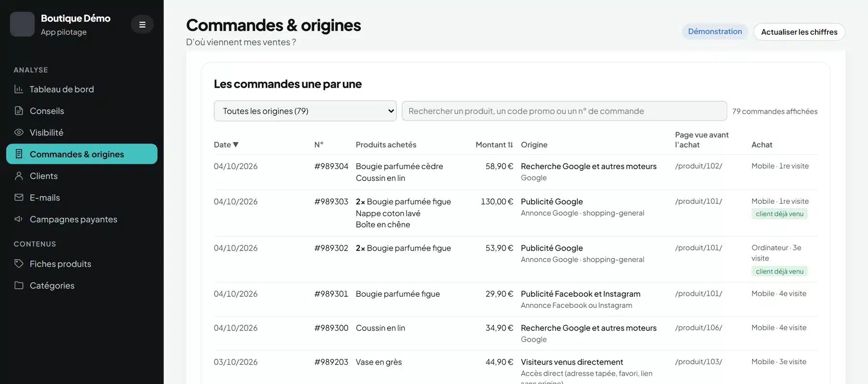Click the Conseils document icon
Viewport: 868px width, 384px height.
click(19, 111)
